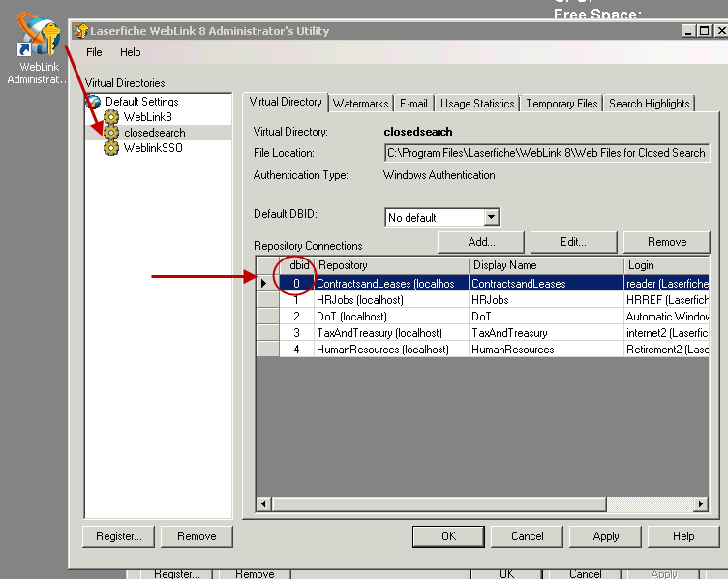Click the reader (Laserfiche login cell

coord(667,284)
